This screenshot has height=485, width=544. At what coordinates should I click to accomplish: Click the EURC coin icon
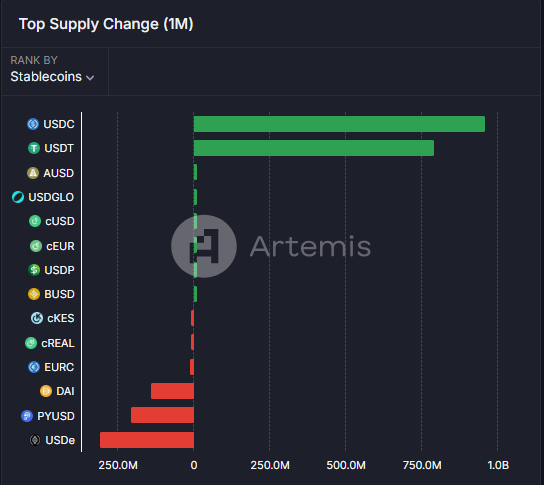34,367
